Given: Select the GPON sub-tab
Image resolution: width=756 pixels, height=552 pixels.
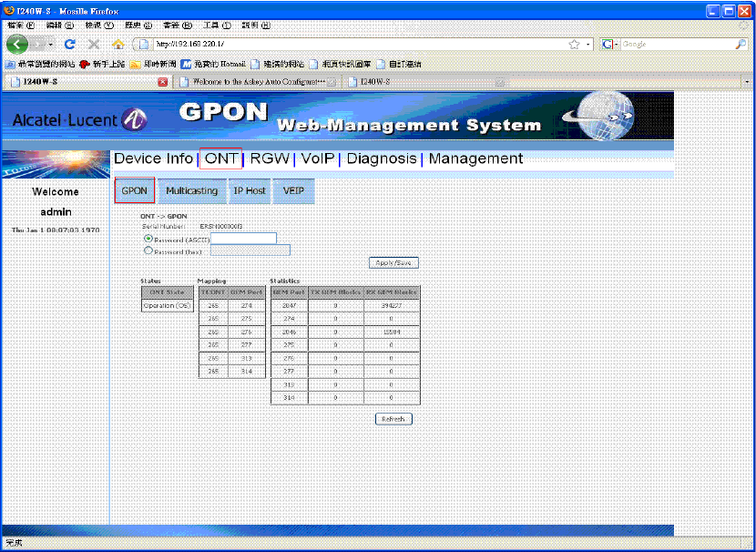Looking at the screenshot, I should [x=135, y=190].
